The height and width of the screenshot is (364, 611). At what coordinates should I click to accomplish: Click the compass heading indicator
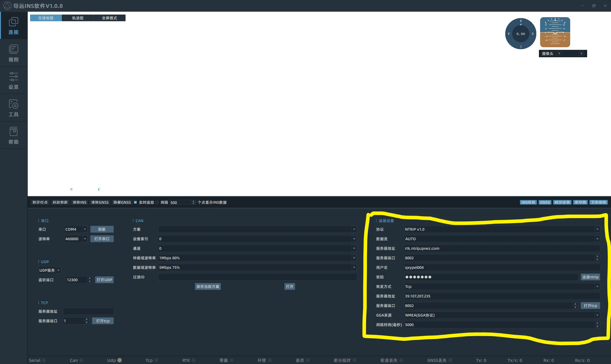[x=521, y=34]
